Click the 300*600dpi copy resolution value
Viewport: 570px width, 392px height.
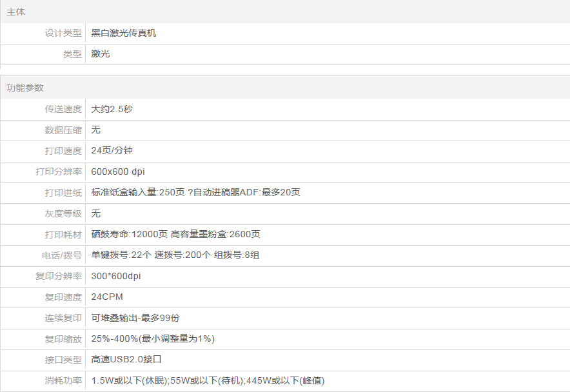point(116,276)
